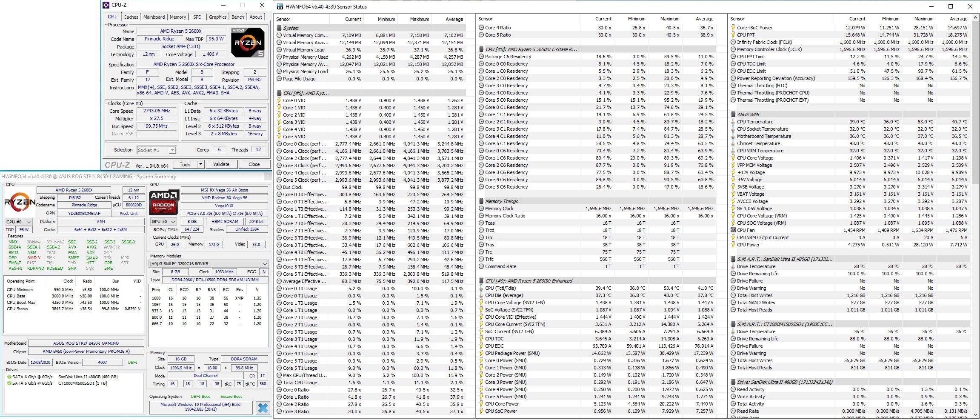This screenshot has width=980, height=420.
Task: Open the Socket #1 selection dropdown in CPU-Z
Action: (x=157, y=150)
